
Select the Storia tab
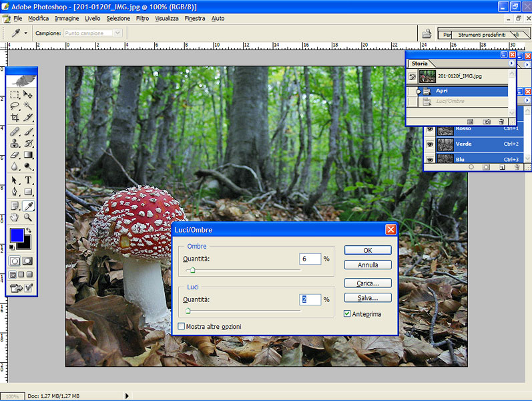coord(419,63)
